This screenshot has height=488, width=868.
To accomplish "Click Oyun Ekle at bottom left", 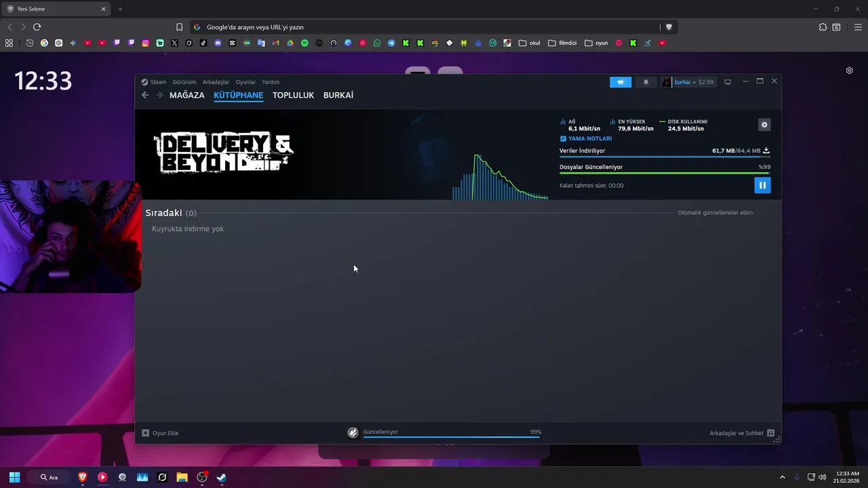I will coord(160,433).
